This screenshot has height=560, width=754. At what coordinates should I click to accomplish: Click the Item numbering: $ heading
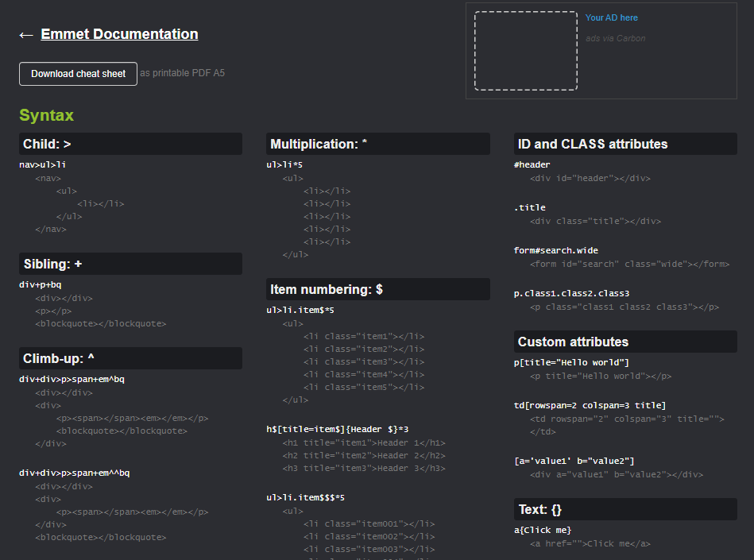378,289
